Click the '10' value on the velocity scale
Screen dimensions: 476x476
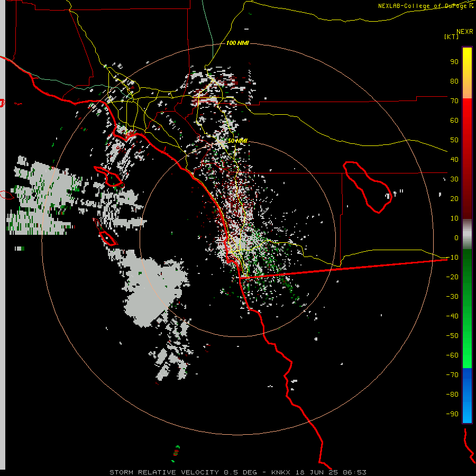[454, 218]
